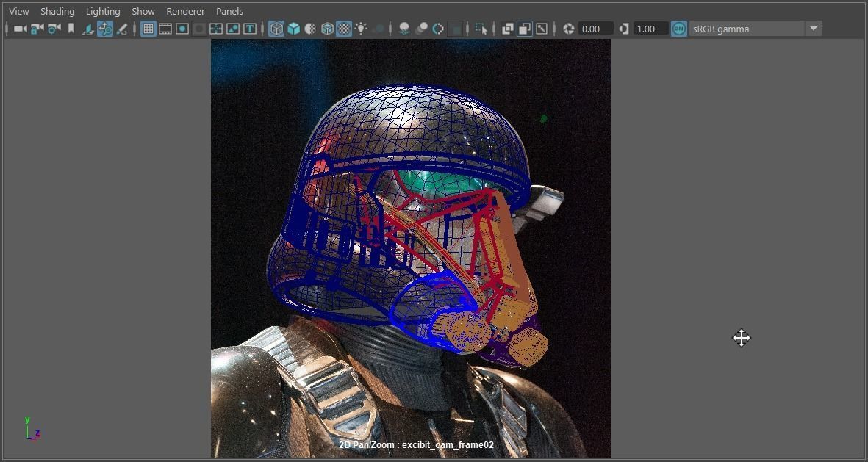Open the Lighting menu
Viewport: 868px width, 462px height.
[103, 11]
